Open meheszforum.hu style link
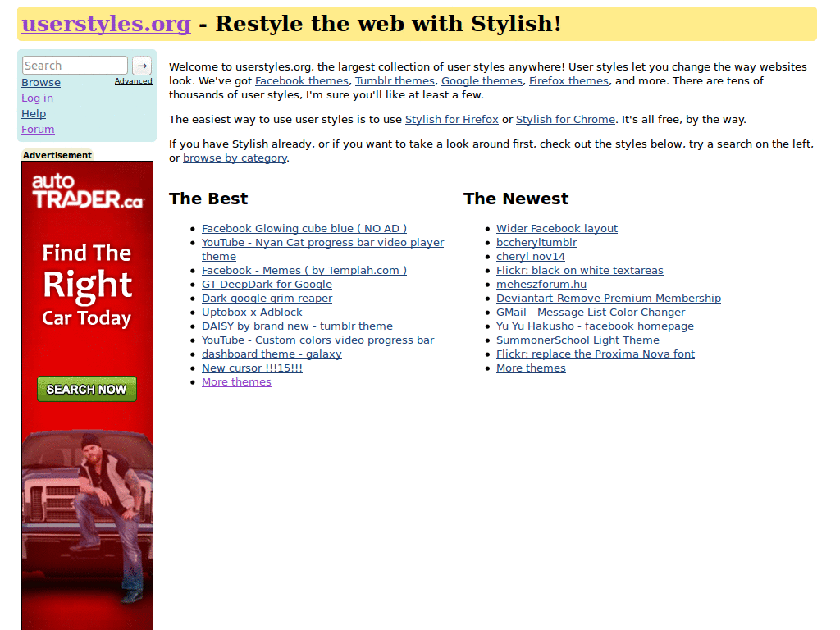 click(541, 285)
